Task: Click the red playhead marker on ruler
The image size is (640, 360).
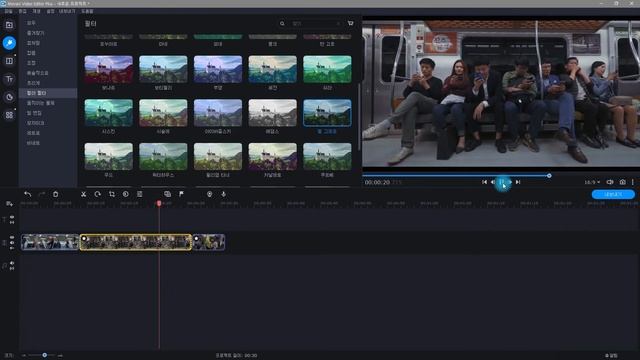Action: tap(159, 203)
